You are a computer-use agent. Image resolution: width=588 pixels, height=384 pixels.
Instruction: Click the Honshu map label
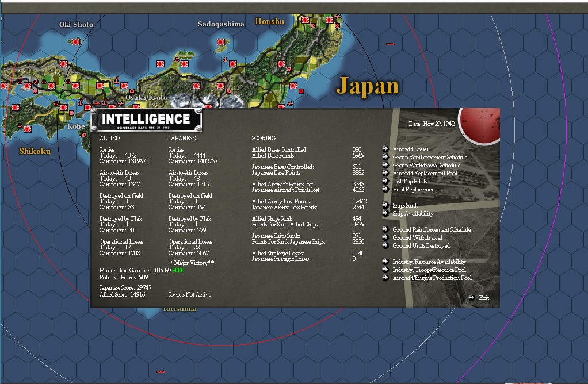tap(270, 21)
